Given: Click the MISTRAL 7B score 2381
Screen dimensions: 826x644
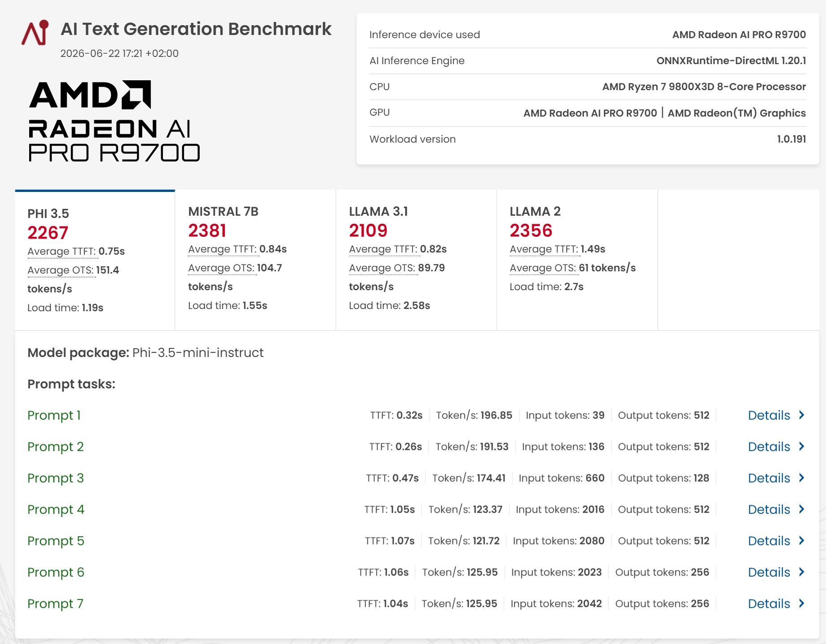Looking at the screenshot, I should [207, 231].
